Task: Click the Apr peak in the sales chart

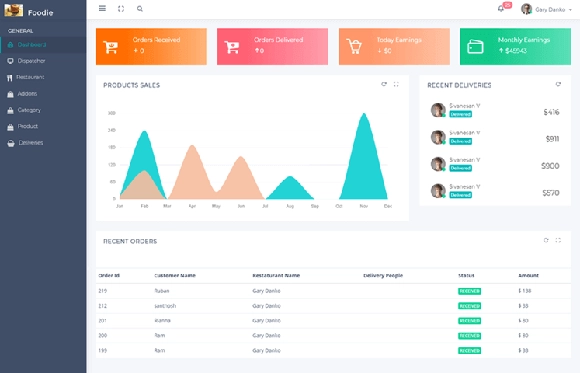Action: [x=192, y=147]
